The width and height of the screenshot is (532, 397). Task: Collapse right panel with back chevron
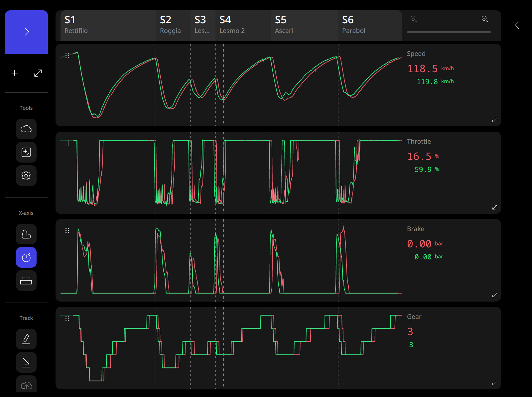517,26
